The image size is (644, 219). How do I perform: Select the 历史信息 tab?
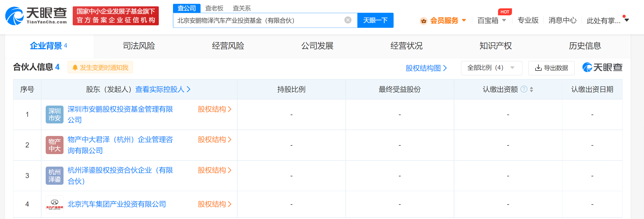pyautogui.click(x=585, y=46)
